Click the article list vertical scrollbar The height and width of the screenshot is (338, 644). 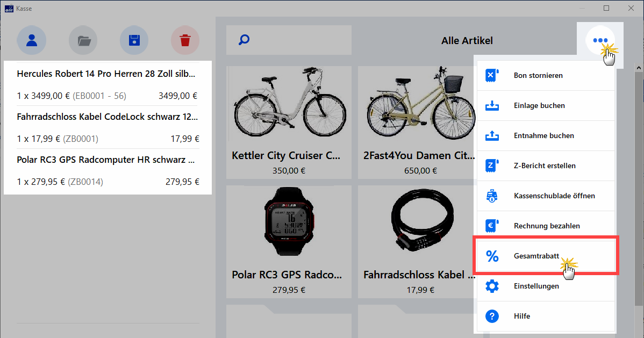coord(638,189)
